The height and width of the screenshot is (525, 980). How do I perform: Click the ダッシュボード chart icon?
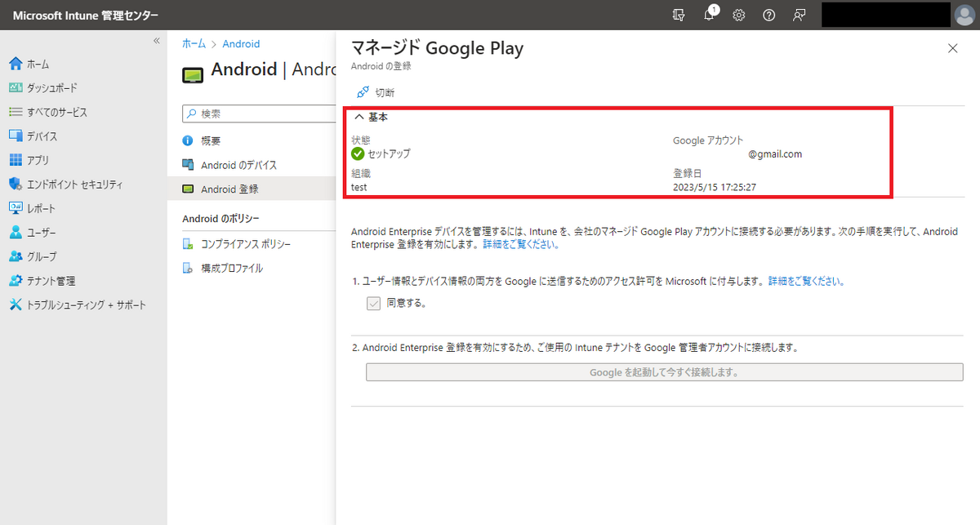point(15,88)
